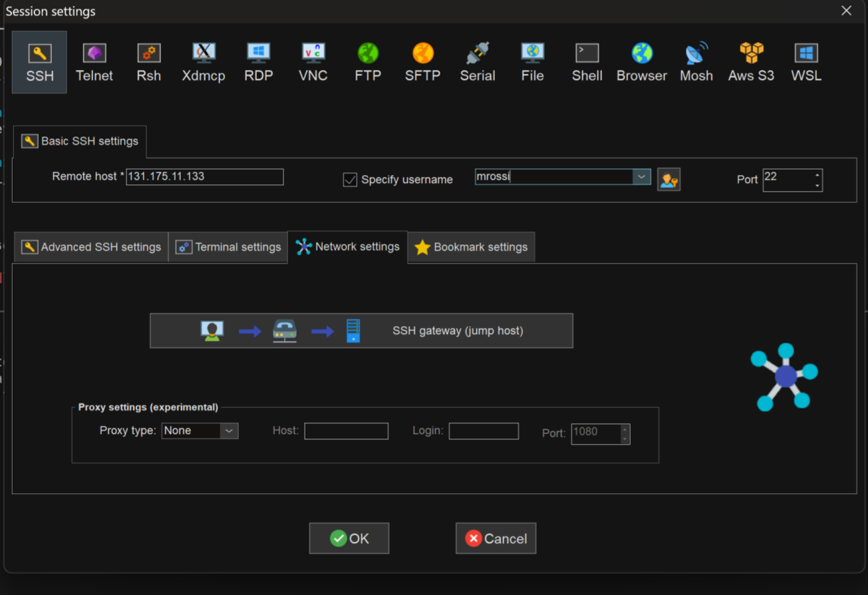Click the SSH Port field showing 22
868x595 pixels.
[788, 180]
